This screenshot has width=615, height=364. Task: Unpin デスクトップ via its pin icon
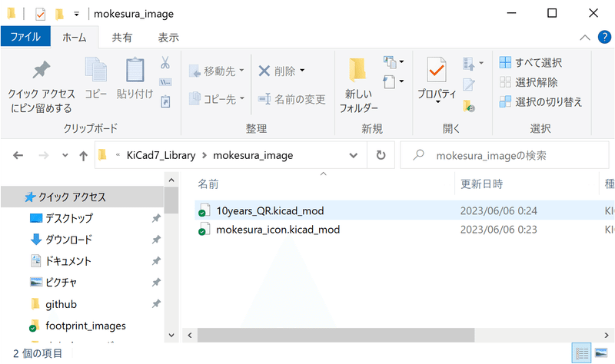point(156,218)
